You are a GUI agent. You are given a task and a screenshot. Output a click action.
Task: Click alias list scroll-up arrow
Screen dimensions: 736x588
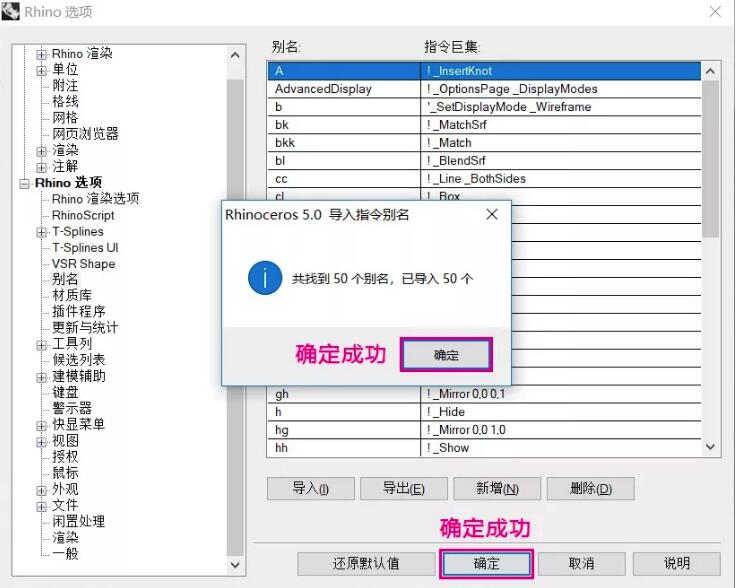[x=710, y=71]
